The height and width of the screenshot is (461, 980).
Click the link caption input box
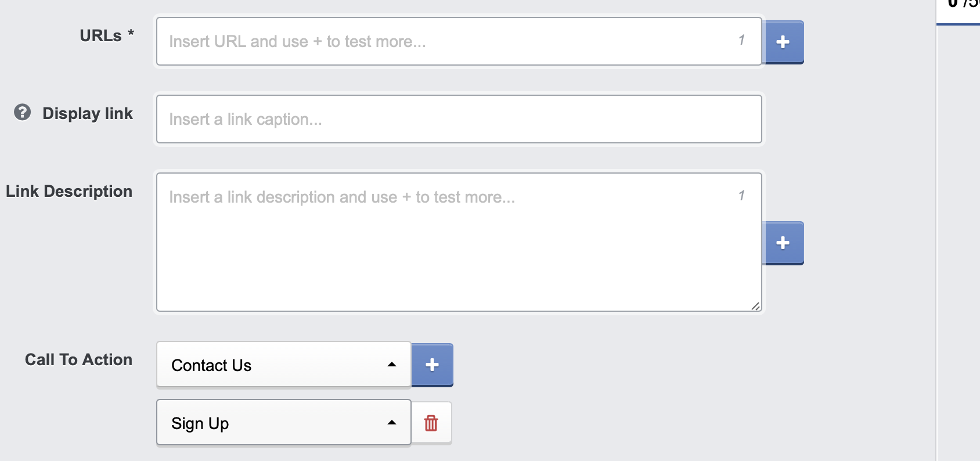click(x=406, y=119)
